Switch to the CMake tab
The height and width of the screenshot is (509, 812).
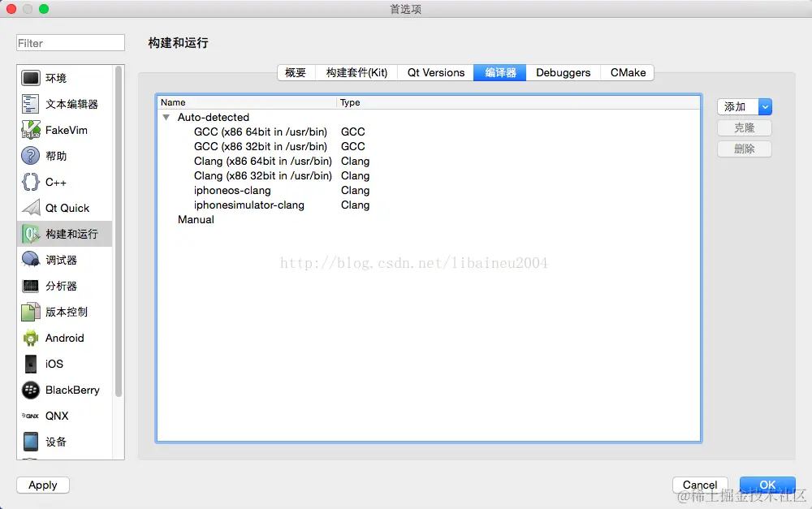(x=628, y=72)
